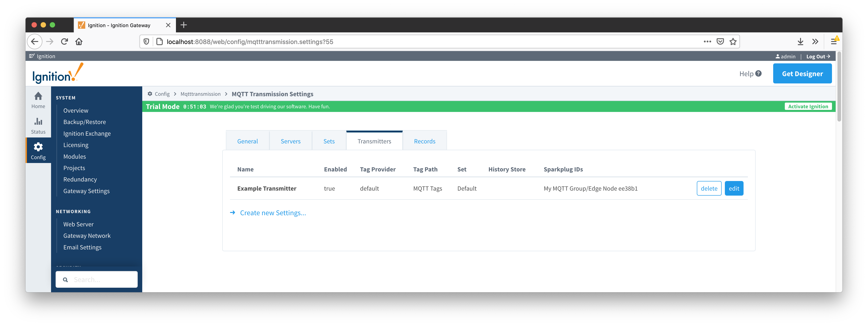Open Gateway Network settings
The height and width of the screenshot is (326, 868).
[x=87, y=236]
